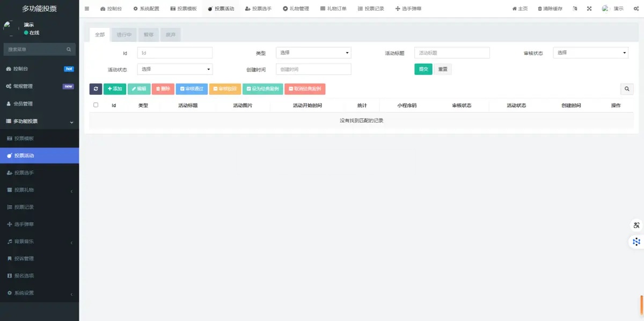Screen dimensions: 644x321
Task: Open the 审核状态 dropdown
Action: (x=590, y=53)
